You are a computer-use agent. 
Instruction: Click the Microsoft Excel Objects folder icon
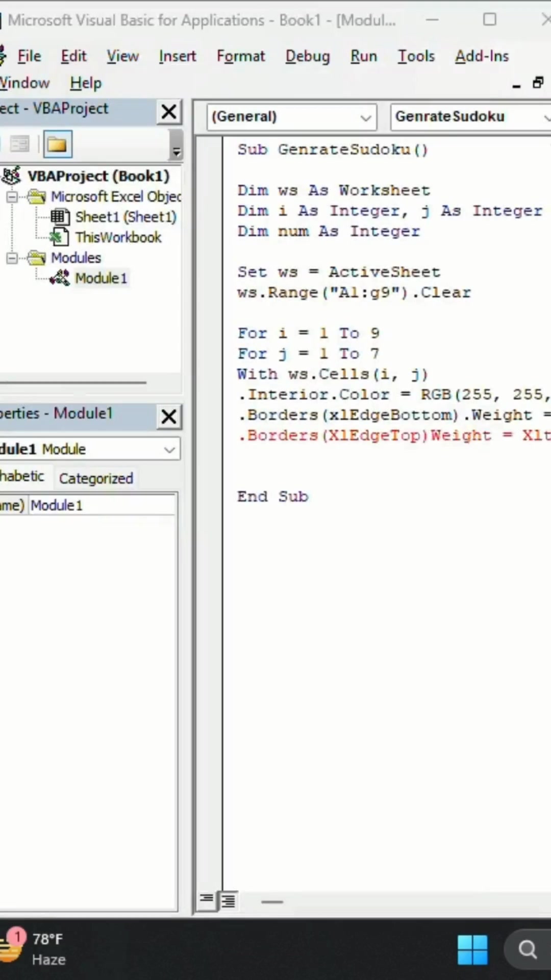[36, 197]
